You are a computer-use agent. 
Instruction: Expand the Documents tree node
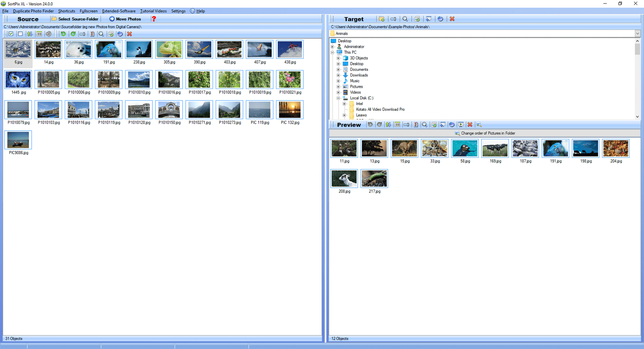pos(338,70)
